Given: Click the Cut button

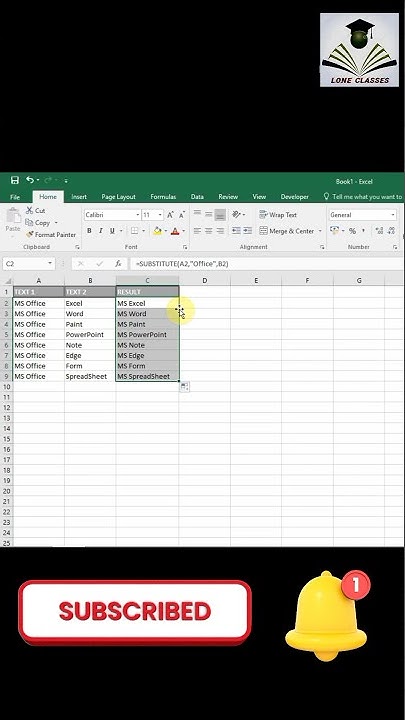Looking at the screenshot, I should pos(36,211).
